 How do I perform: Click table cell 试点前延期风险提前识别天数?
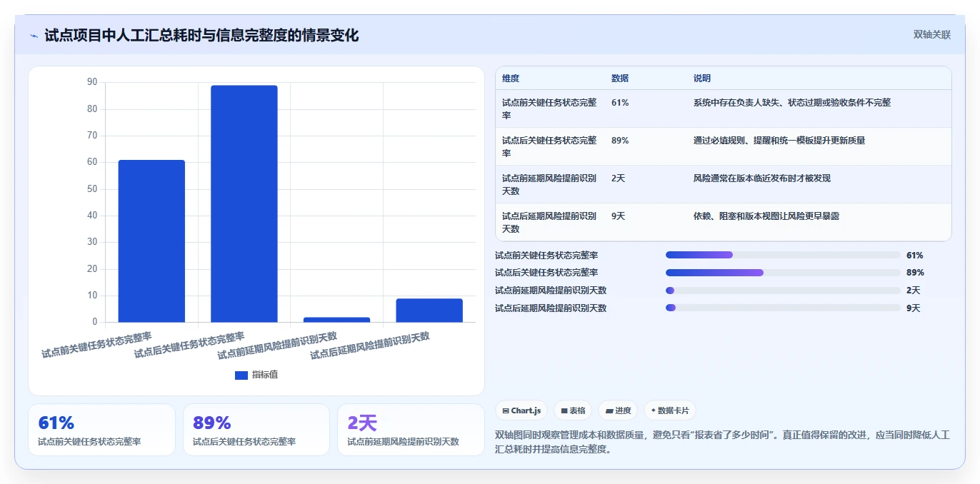click(x=549, y=185)
